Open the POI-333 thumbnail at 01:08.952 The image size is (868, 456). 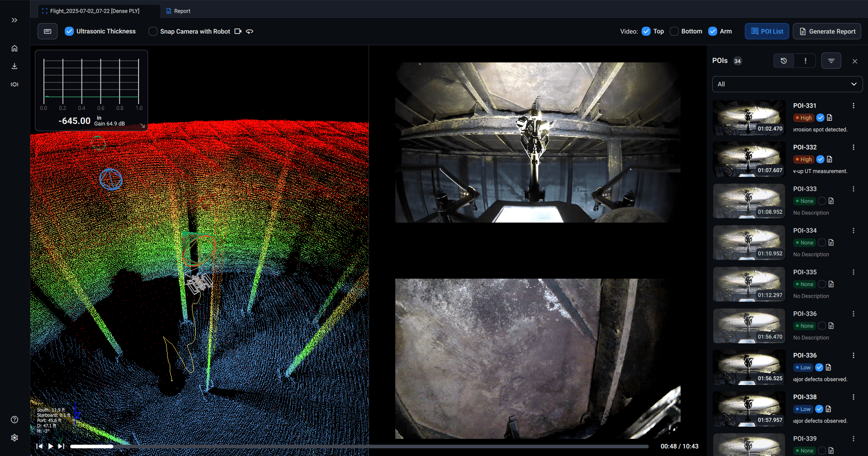tap(749, 201)
